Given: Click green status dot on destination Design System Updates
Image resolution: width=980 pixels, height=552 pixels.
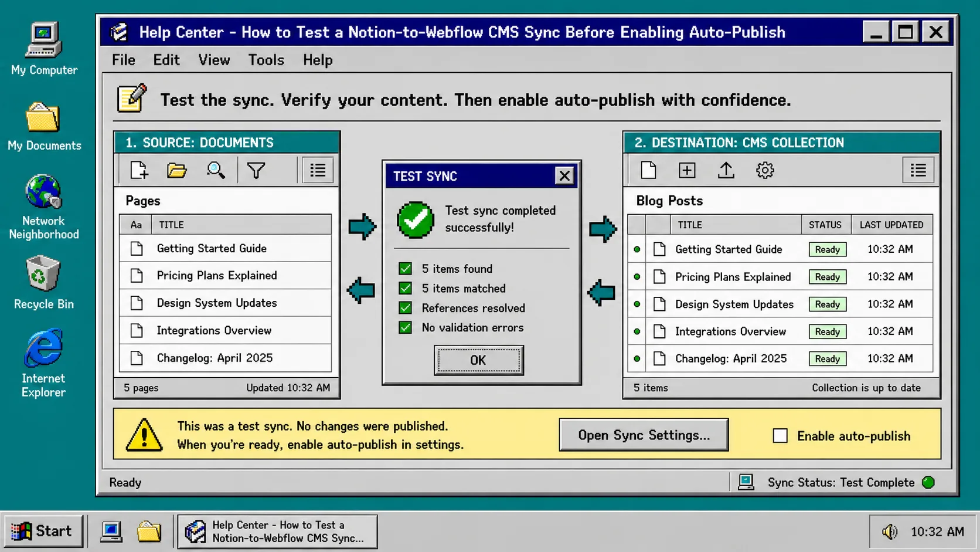Looking at the screenshot, I should pyautogui.click(x=637, y=304).
